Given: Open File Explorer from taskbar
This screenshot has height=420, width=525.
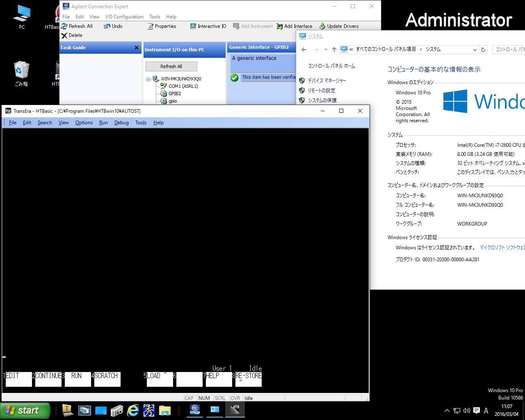Looking at the screenshot, I should coord(164,410).
